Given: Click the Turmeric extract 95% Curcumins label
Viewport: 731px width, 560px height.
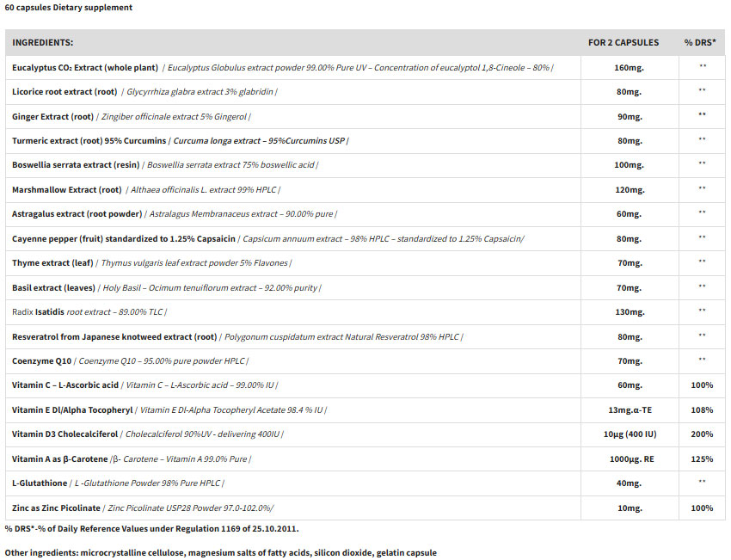Looking at the screenshot, I should coord(89,140).
